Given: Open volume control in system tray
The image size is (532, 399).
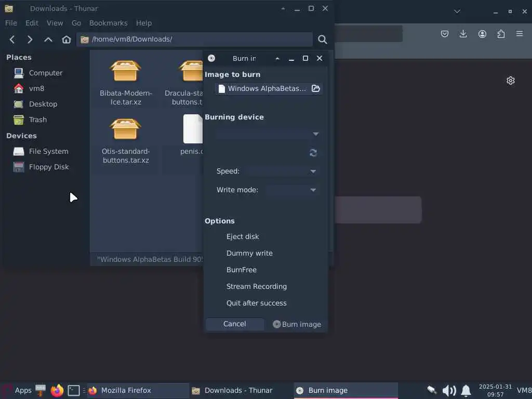Looking at the screenshot, I should [x=449, y=391].
